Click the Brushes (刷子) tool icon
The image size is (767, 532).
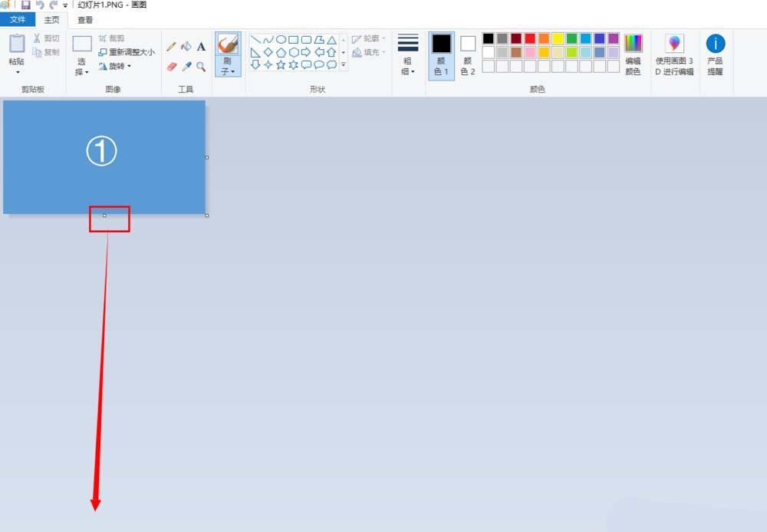(227, 44)
